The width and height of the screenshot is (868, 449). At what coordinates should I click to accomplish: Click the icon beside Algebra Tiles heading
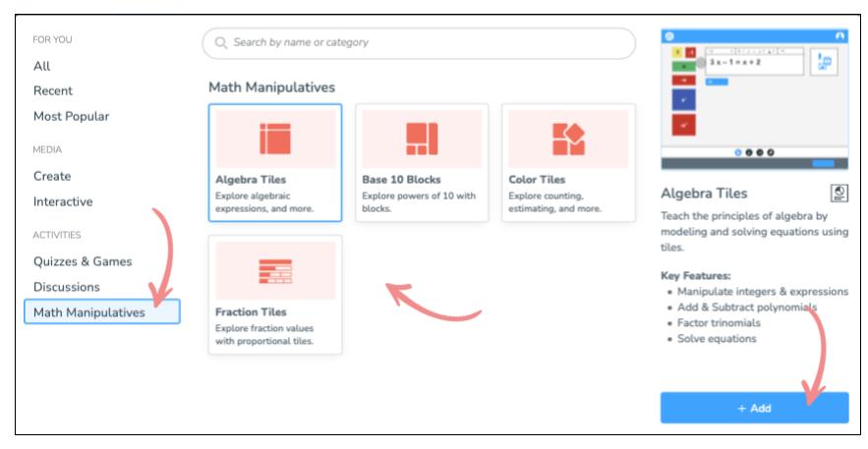tap(839, 193)
